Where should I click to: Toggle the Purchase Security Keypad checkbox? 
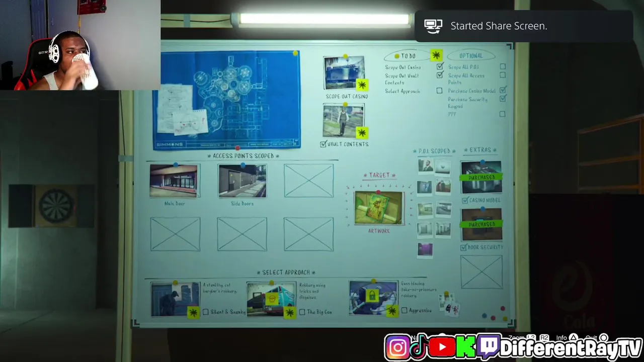[x=503, y=99]
